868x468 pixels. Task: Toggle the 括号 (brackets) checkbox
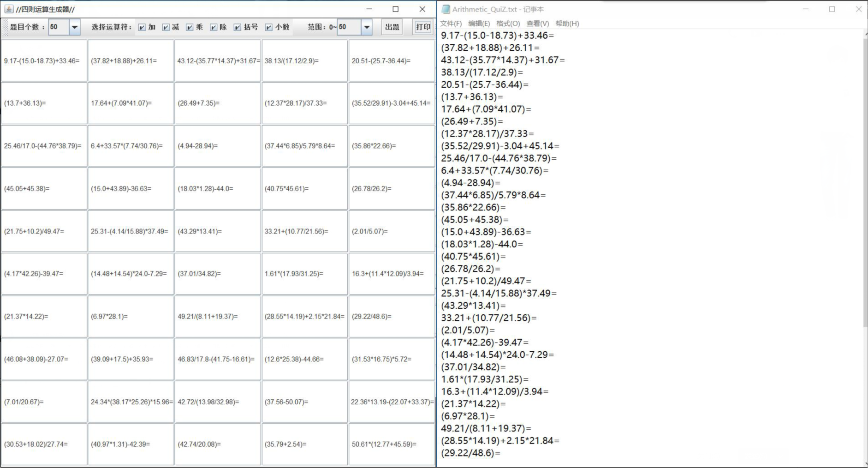coord(238,27)
